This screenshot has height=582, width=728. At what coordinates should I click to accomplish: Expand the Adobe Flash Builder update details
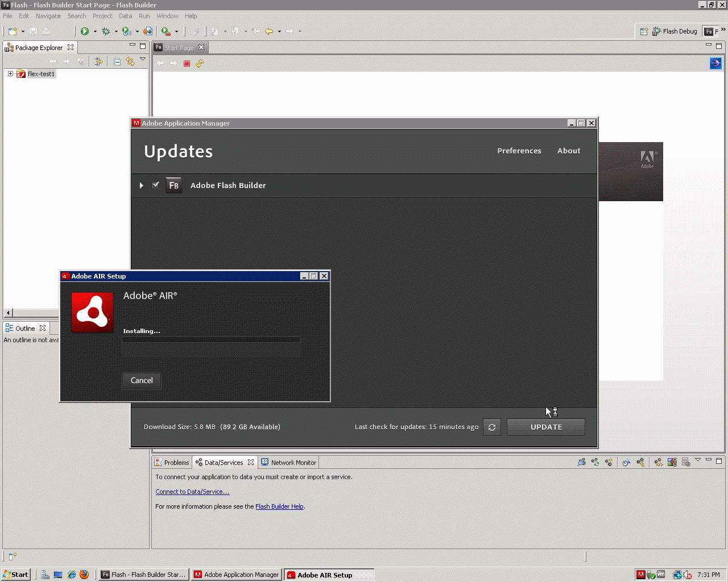click(141, 185)
